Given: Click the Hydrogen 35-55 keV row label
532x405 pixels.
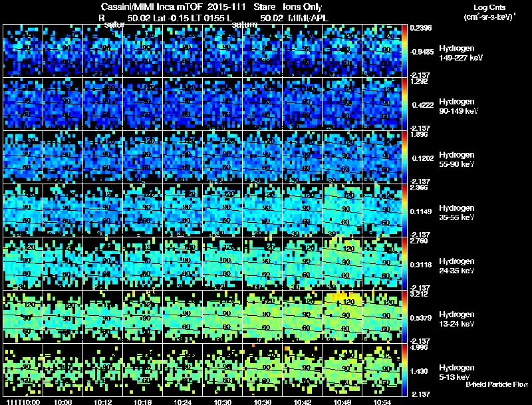Looking at the screenshot, I should 456,213.
